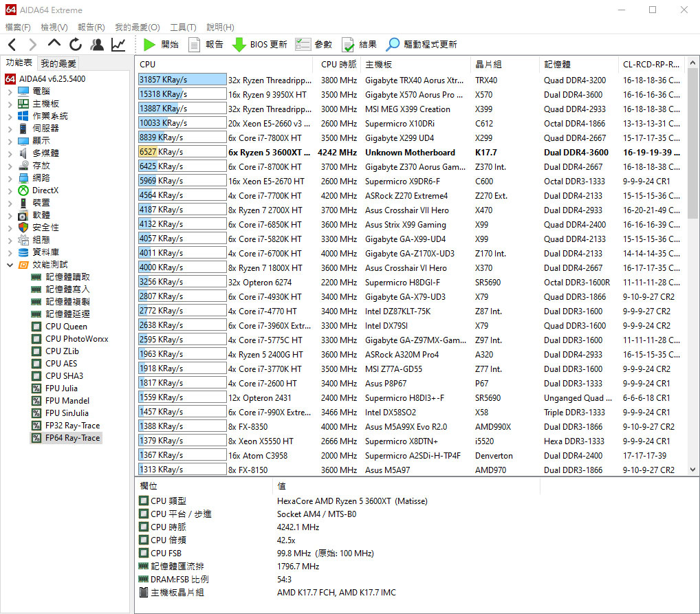Select the 裝置 devices icon
This screenshot has width=700, height=614.
click(x=23, y=204)
